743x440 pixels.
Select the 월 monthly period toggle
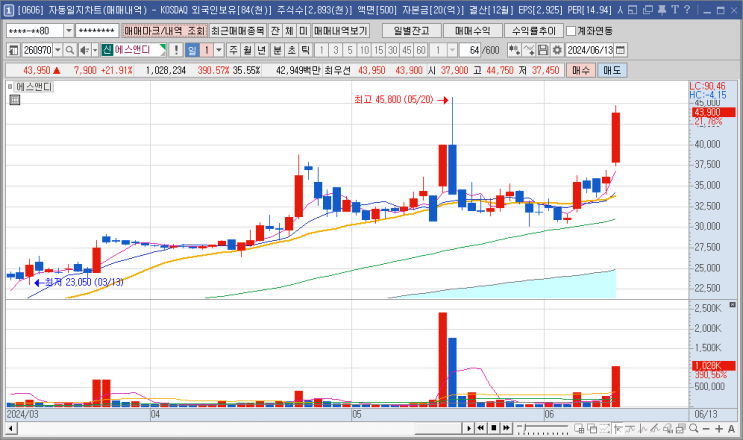point(247,50)
